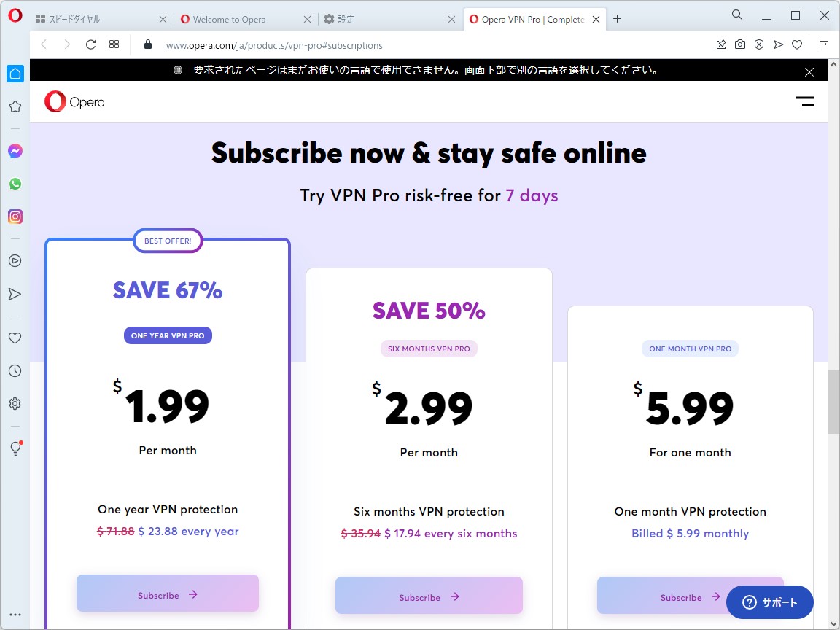Toggle the Speed Dial home panel
The height and width of the screenshot is (630, 840).
coord(15,73)
